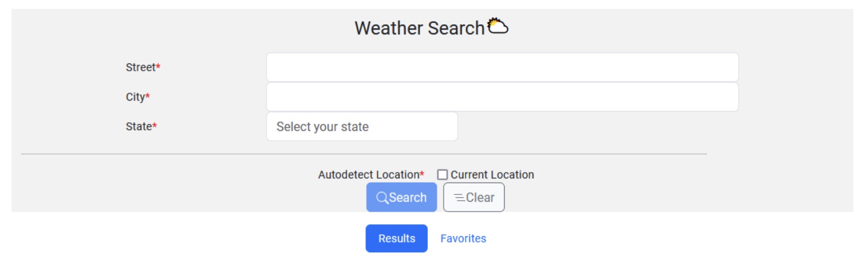Click into the City text field
868x261 pixels.
502,97
